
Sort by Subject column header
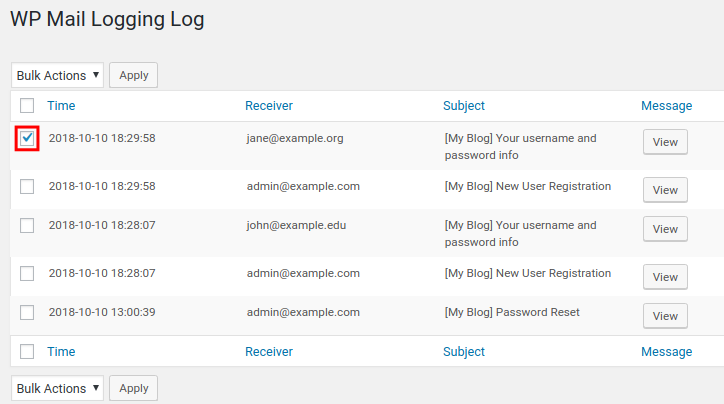[464, 106]
